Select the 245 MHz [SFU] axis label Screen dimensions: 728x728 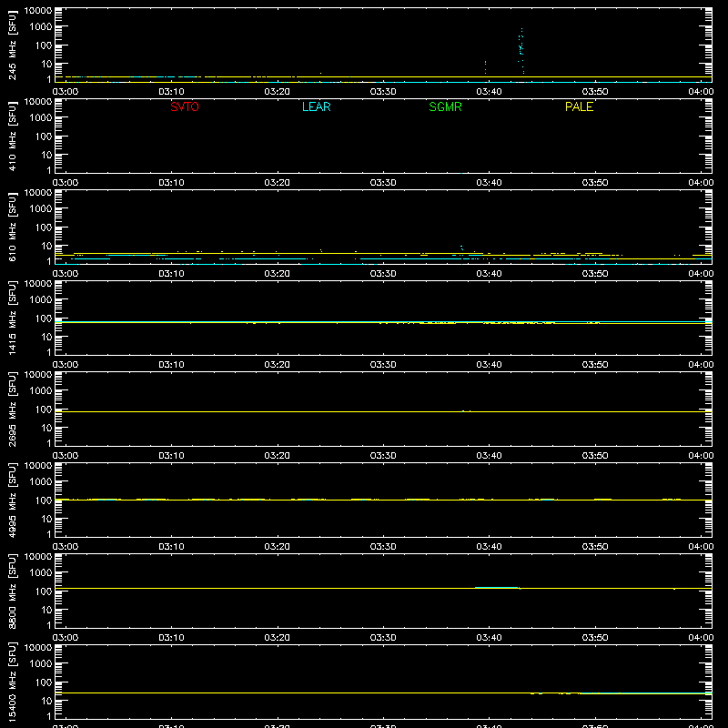point(12,45)
